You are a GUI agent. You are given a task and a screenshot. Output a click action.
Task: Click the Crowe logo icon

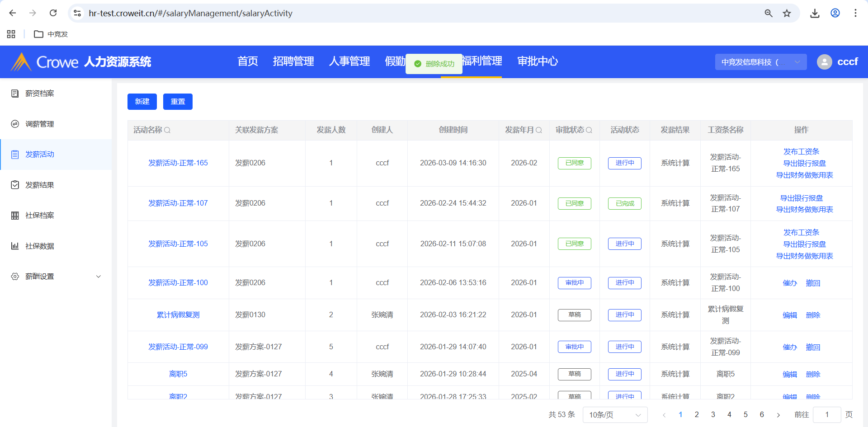click(x=21, y=62)
